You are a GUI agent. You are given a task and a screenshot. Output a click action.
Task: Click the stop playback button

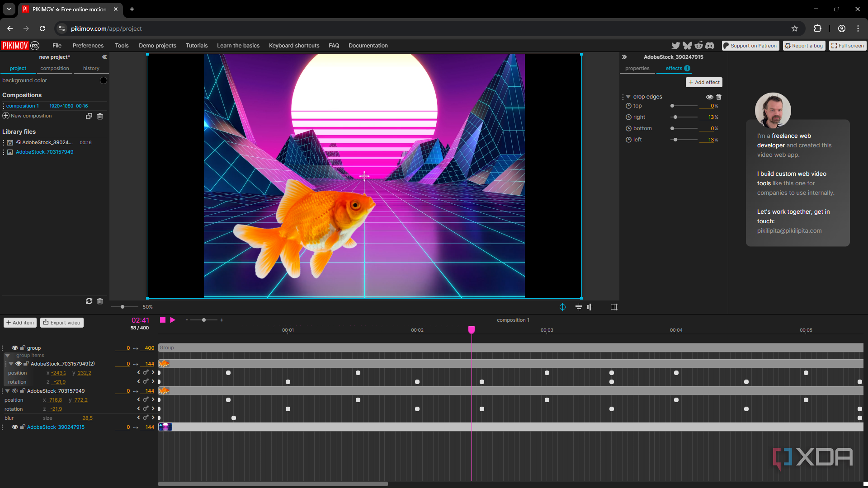[163, 320]
